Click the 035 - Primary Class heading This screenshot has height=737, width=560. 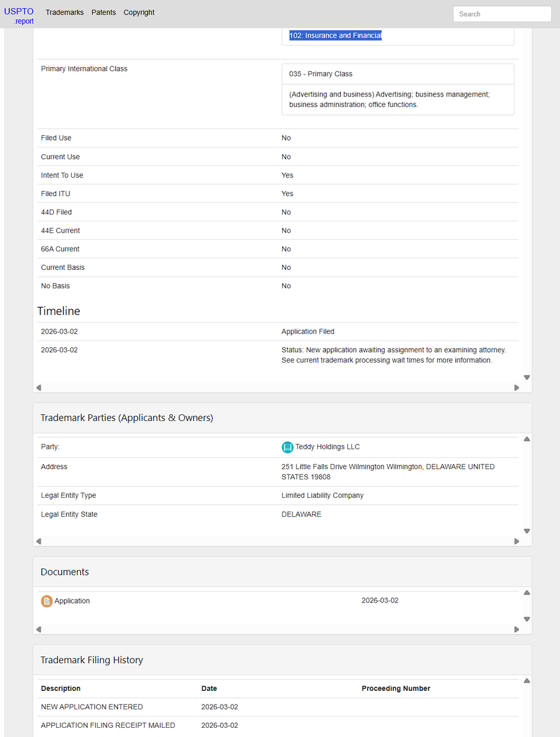(321, 74)
